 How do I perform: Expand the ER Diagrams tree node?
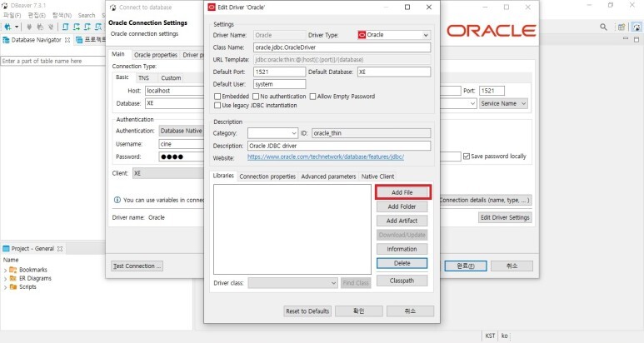[5, 279]
